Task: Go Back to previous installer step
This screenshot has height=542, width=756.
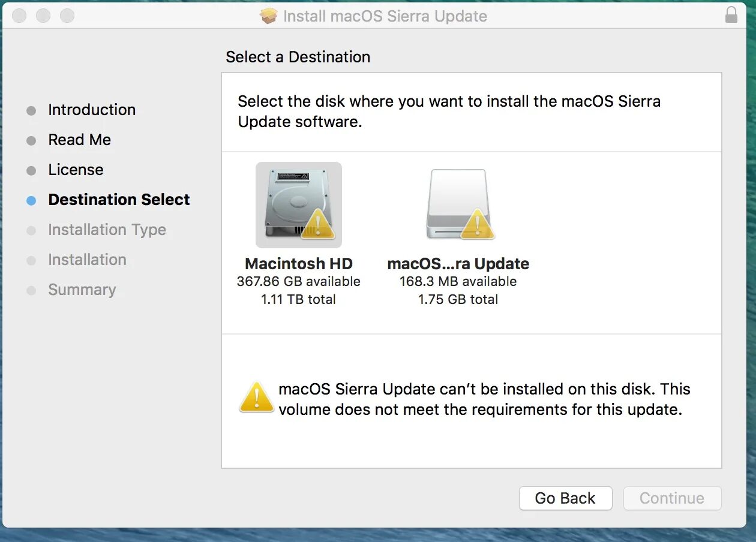Action: click(565, 498)
